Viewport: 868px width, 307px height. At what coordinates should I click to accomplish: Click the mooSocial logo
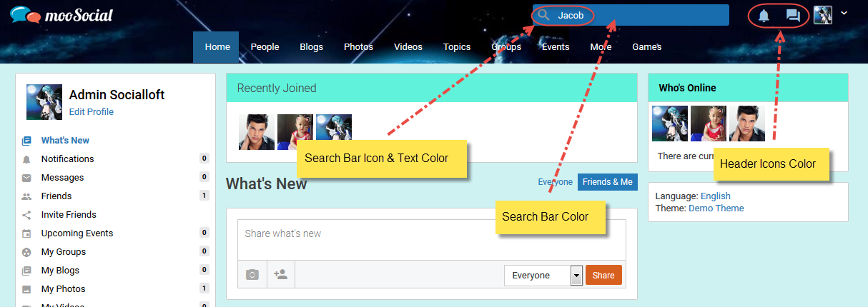61,15
